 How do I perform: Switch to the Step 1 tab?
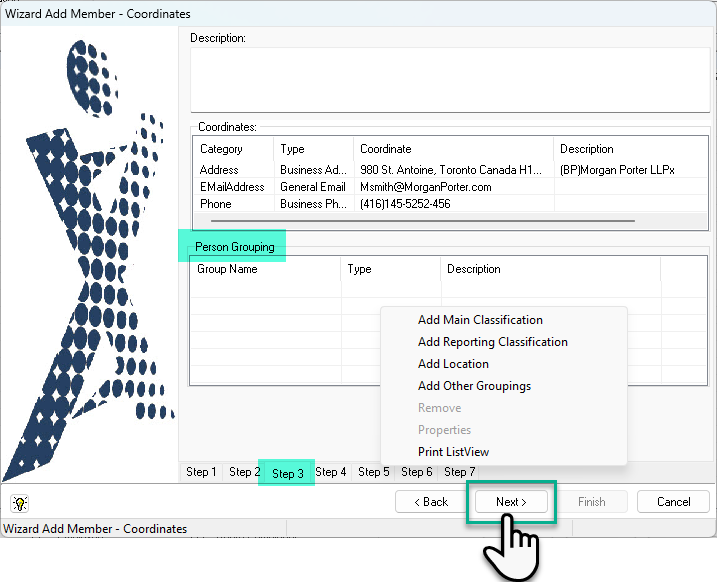201,472
